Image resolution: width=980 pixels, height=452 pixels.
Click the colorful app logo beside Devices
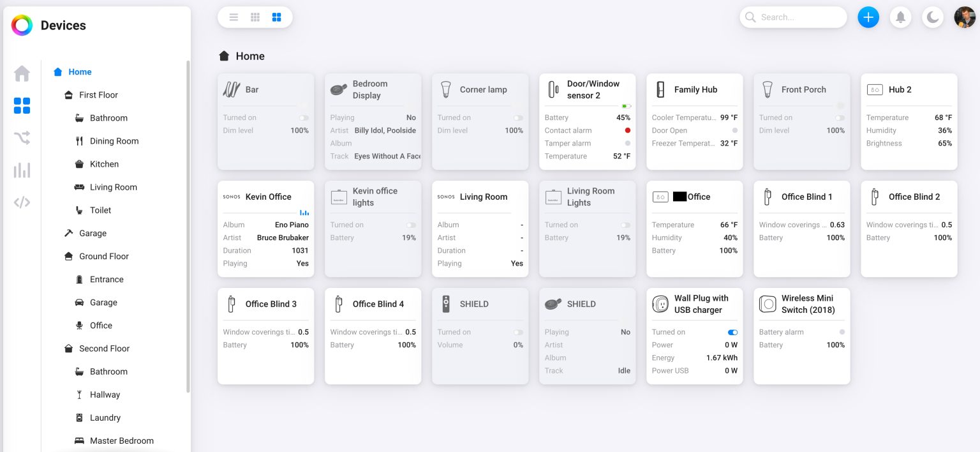tap(21, 25)
